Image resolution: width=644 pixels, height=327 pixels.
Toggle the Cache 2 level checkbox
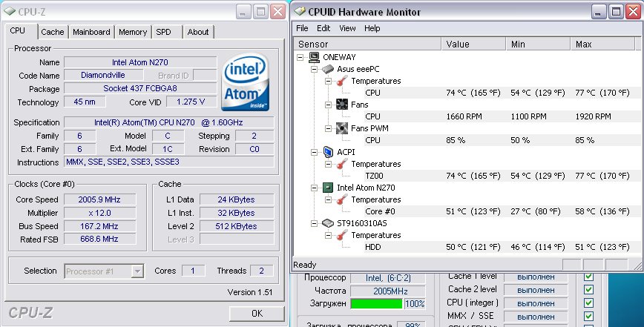(x=588, y=290)
